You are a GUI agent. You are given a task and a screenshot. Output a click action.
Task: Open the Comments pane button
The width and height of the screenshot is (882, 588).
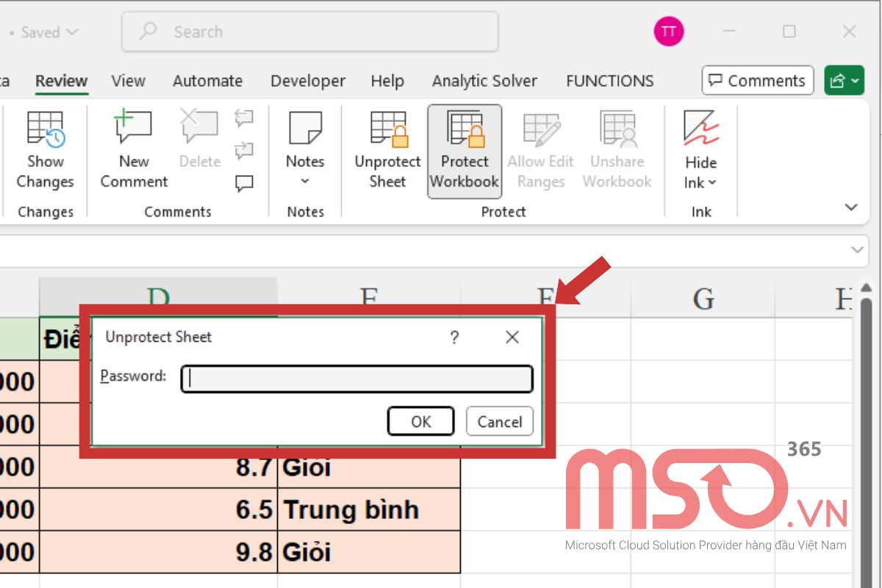(x=758, y=81)
